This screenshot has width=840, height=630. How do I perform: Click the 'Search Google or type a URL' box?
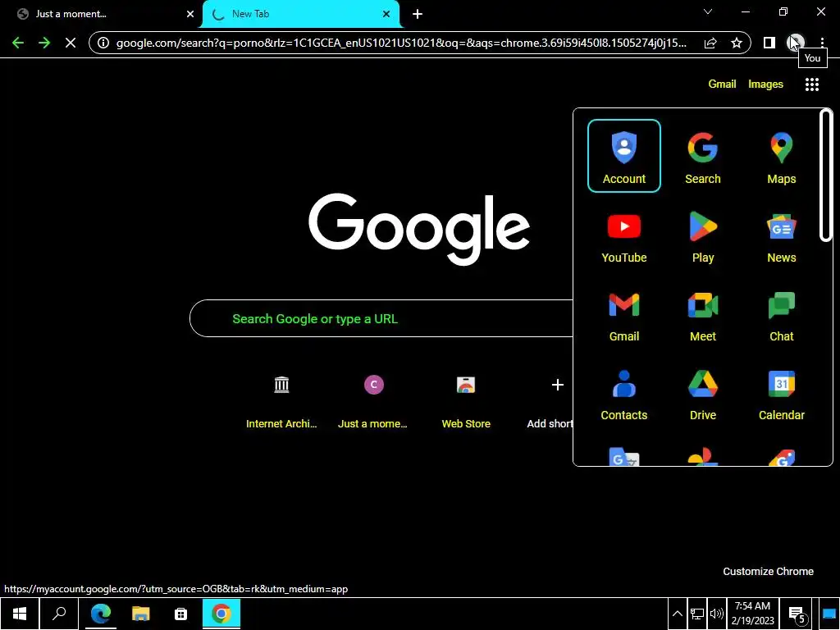[381, 319]
